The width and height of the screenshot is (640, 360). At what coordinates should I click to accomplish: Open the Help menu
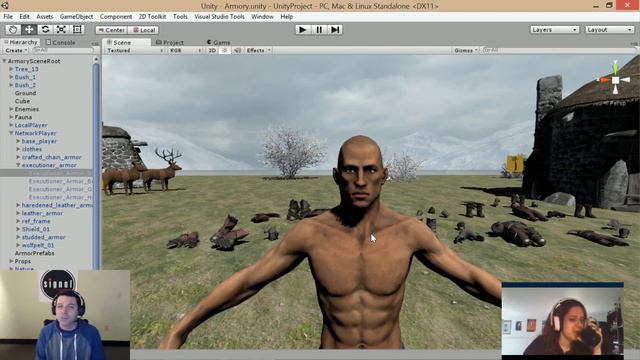(287, 17)
